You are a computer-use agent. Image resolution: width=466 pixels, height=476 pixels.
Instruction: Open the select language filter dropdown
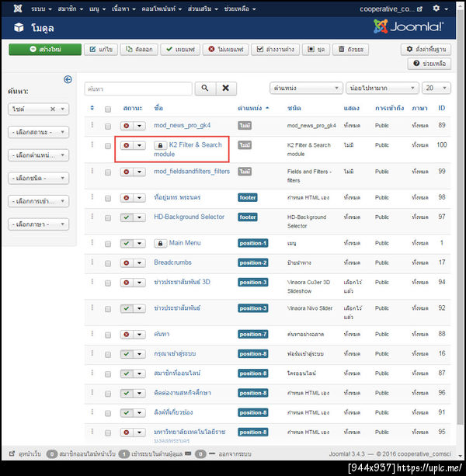click(x=38, y=224)
